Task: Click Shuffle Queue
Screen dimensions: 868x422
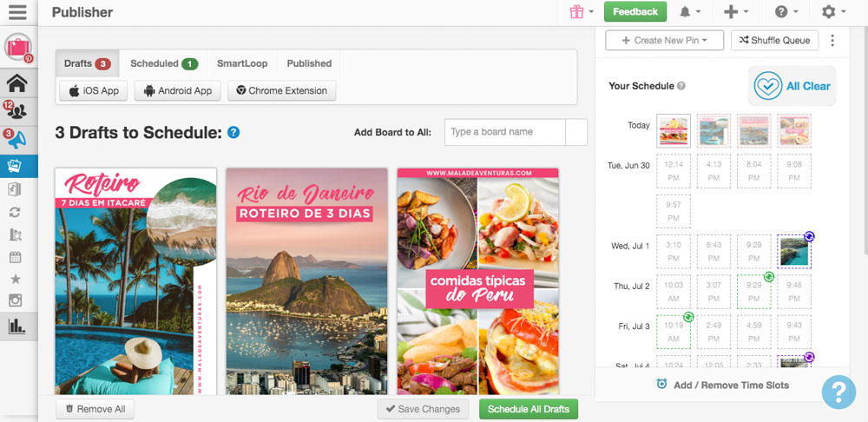Action: [775, 41]
